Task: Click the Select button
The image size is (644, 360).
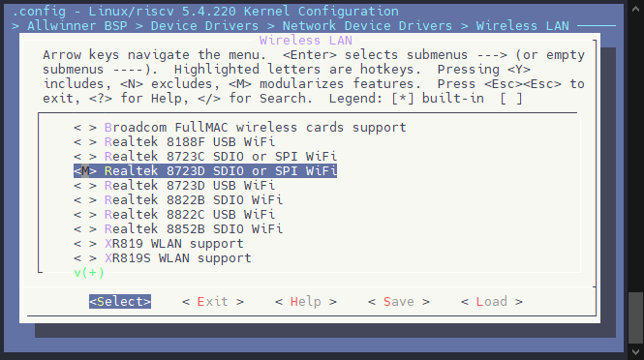Action: [x=120, y=302]
